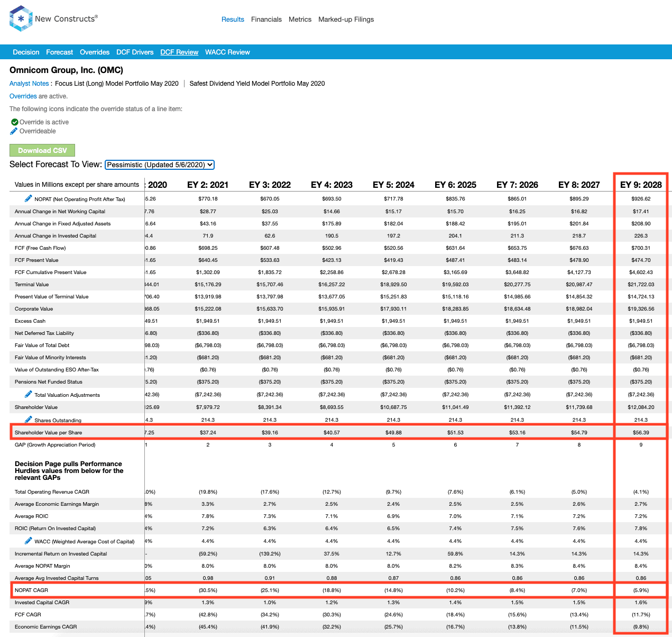Click the Annual Change in Net Working Capital label
This screenshot has height=637, width=672.
pyautogui.click(x=60, y=212)
